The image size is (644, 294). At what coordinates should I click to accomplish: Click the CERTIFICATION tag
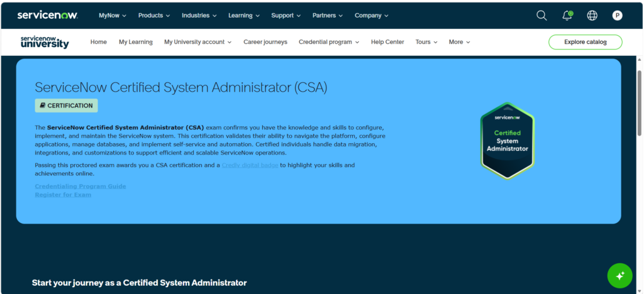point(66,106)
